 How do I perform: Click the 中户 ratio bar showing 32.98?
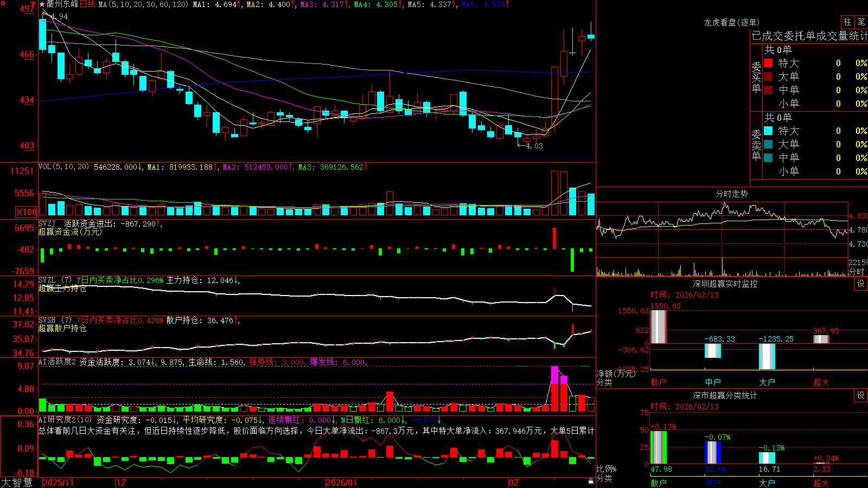(x=713, y=453)
